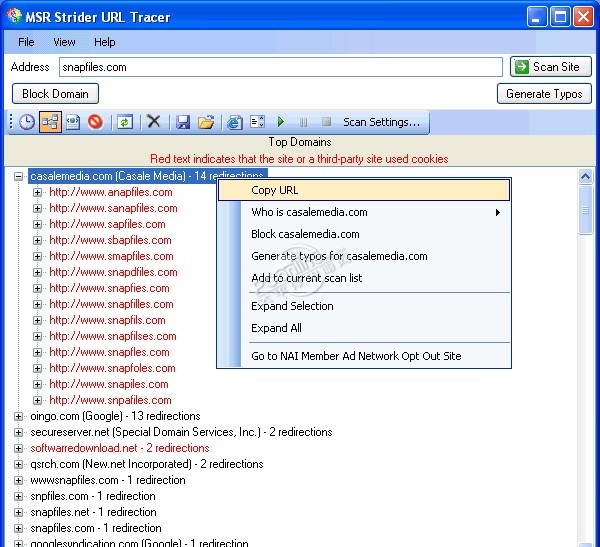600x547 pixels.
Task: Choose Add to current scan list
Action: click(x=364, y=278)
